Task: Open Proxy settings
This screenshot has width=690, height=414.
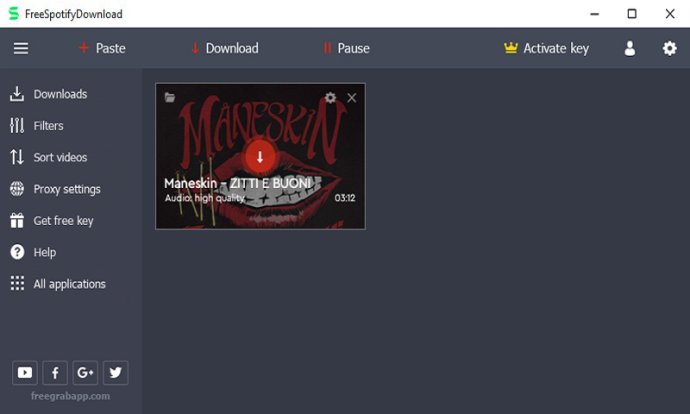Action: [x=55, y=189]
